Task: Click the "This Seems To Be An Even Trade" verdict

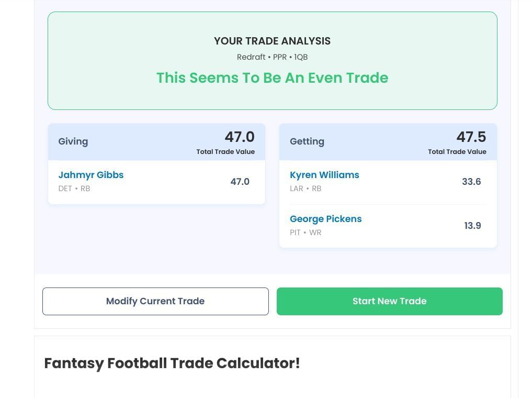Action: pos(272,78)
